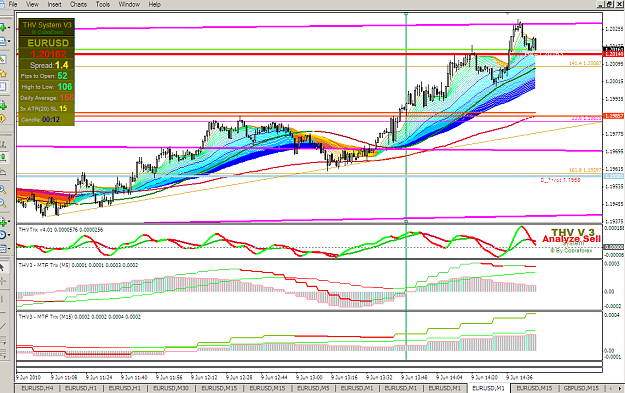Switch to the GBPUSD,M15 chart tab
Image resolution: width=625 pixels, height=393 pixels.
pos(581,388)
